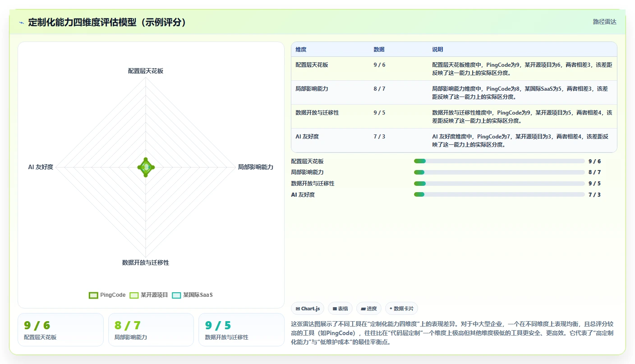This screenshot has height=364, width=635.
Task: Click the 8 / 7 value in the table
Action: coord(379,89)
